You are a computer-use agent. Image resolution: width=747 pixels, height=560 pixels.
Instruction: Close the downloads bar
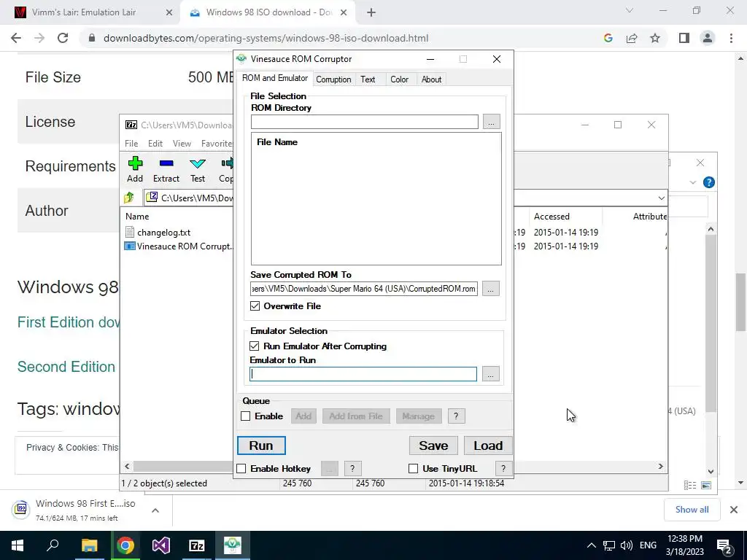point(734,510)
